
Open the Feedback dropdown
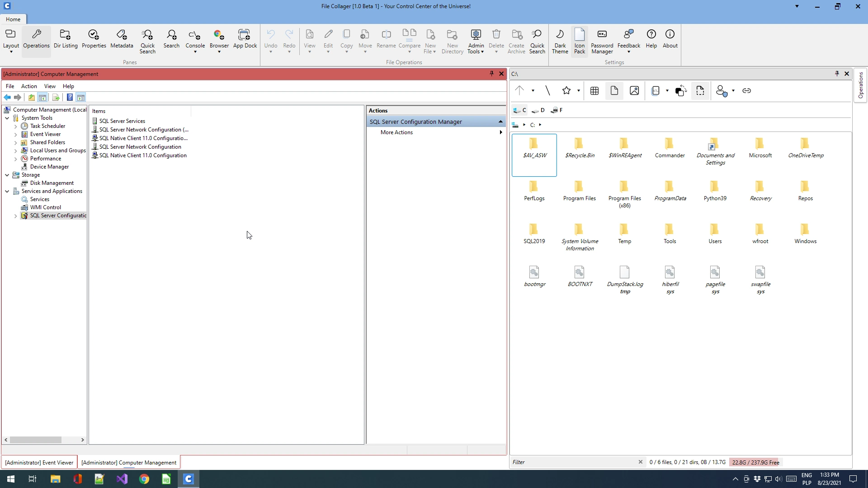click(629, 41)
